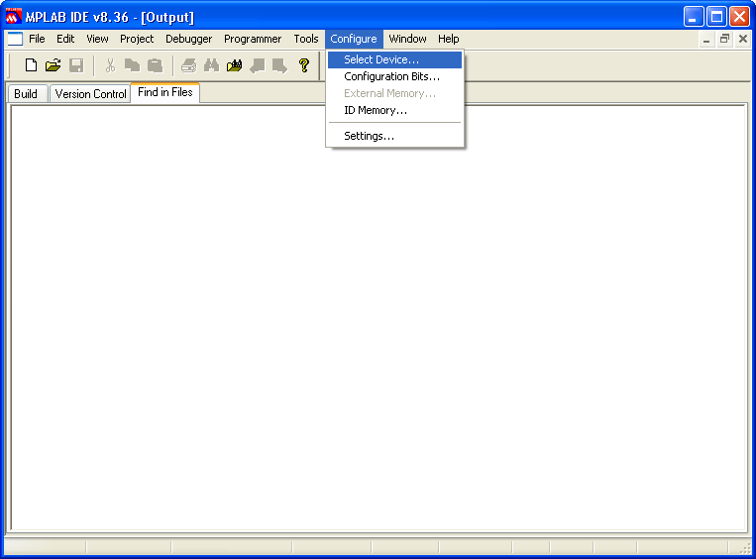
Task: Choose ID Memory... menu entry
Action: [x=394, y=110]
